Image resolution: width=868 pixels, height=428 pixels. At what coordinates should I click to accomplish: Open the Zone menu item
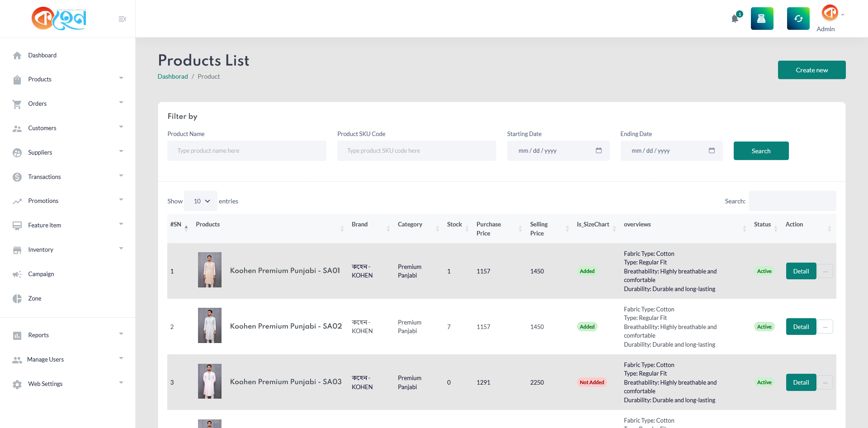pos(35,298)
